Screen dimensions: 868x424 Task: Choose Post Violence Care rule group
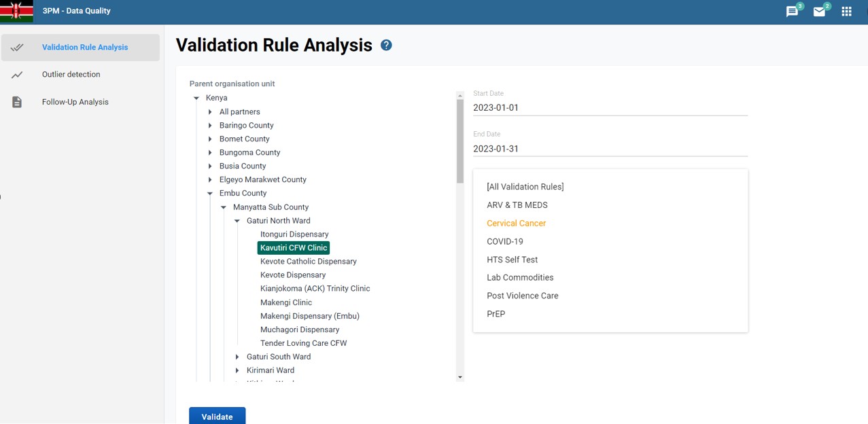click(523, 296)
